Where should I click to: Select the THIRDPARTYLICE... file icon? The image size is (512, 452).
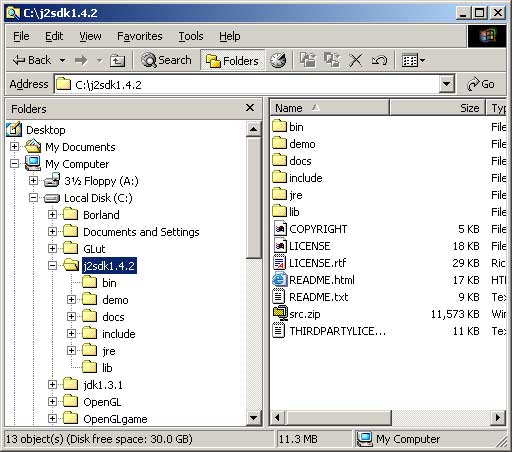pyautogui.click(x=279, y=331)
